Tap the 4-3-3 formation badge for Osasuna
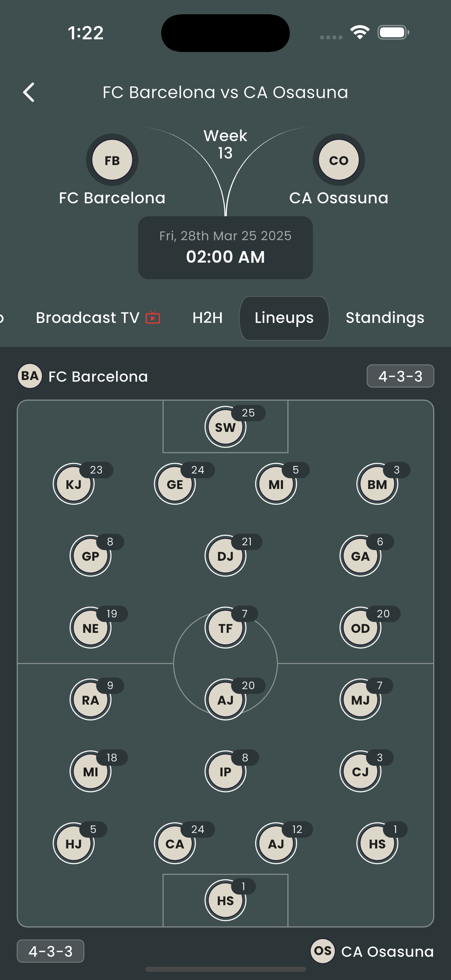The image size is (451, 980). [x=51, y=951]
